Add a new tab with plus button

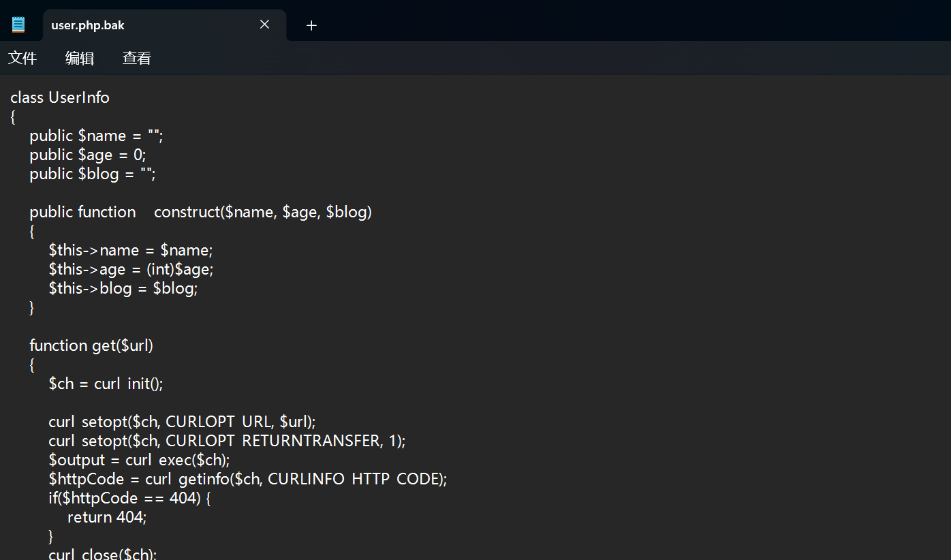pos(311,25)
